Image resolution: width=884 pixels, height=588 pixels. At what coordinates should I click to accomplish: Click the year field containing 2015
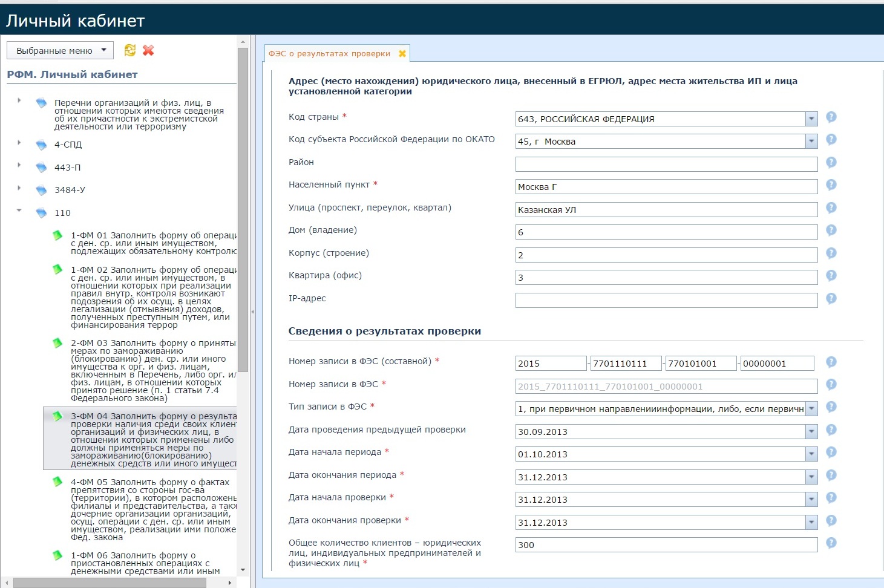551,363
